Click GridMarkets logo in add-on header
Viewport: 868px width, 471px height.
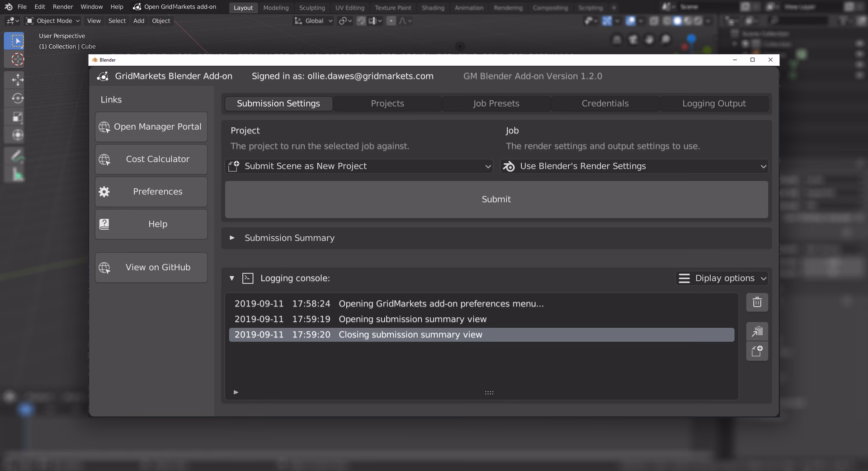[x=103, y=76]
